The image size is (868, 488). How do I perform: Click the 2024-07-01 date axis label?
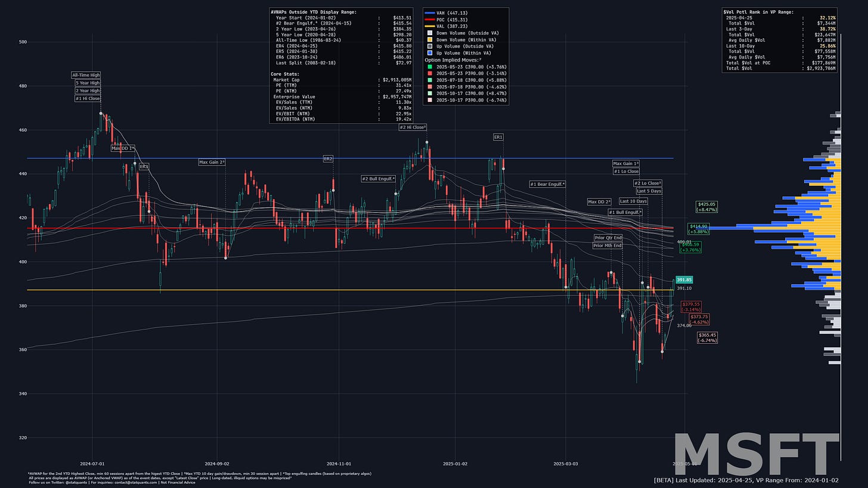click(x=92, y=463)
